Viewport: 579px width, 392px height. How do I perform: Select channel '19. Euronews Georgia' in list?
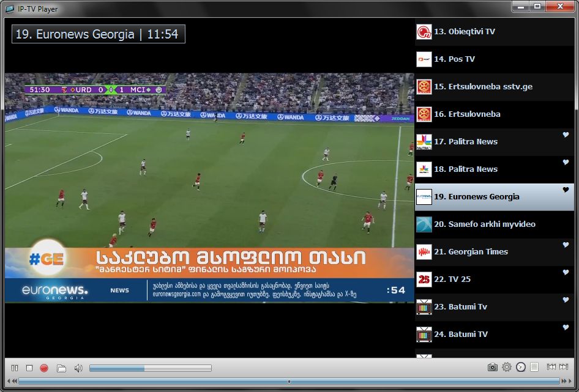[495, 197]
